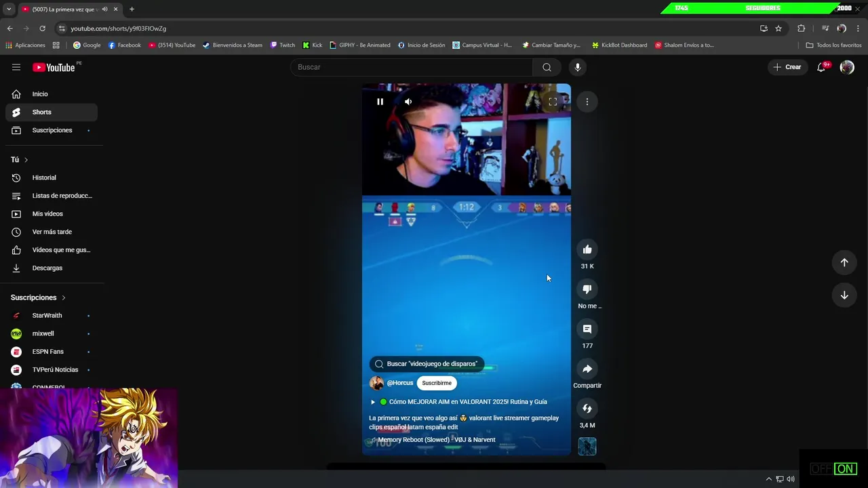
Task: Open mixwell subscription channel
Action: (52, 333)
